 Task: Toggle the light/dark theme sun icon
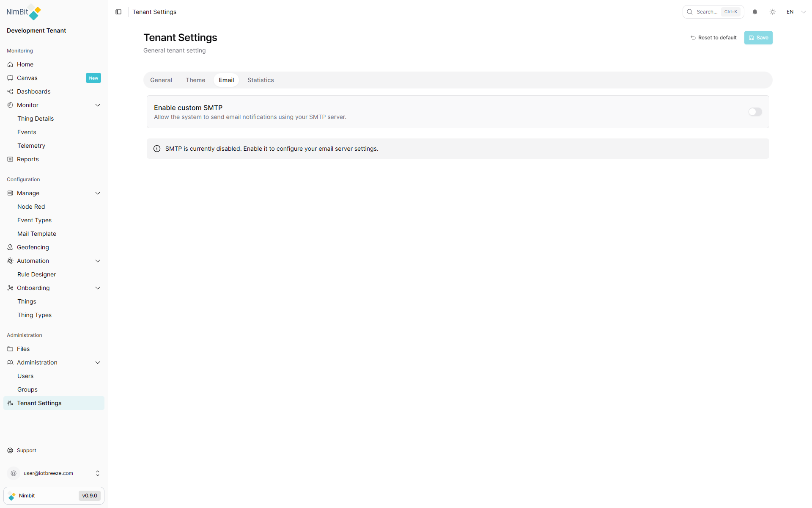pos(773,12)
